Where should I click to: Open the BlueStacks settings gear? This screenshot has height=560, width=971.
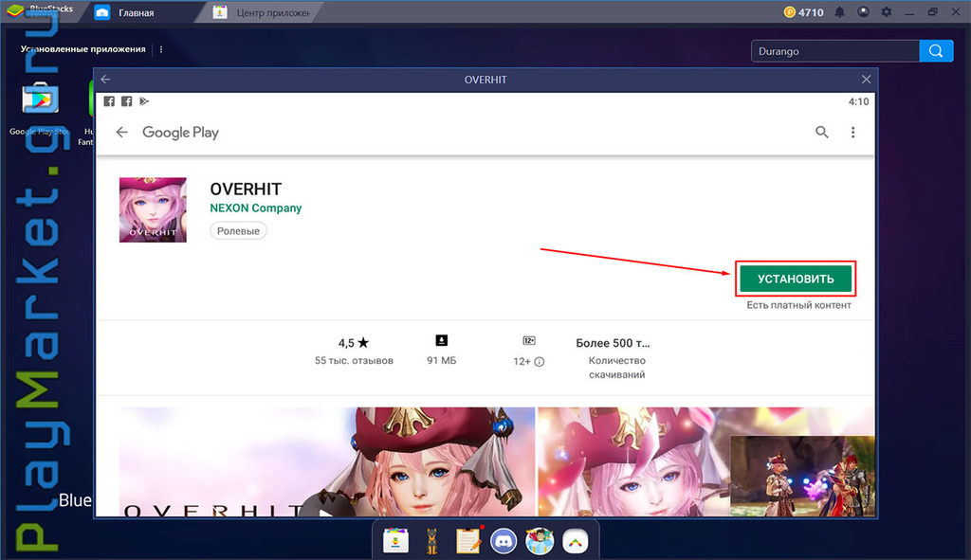pos(887,12)
